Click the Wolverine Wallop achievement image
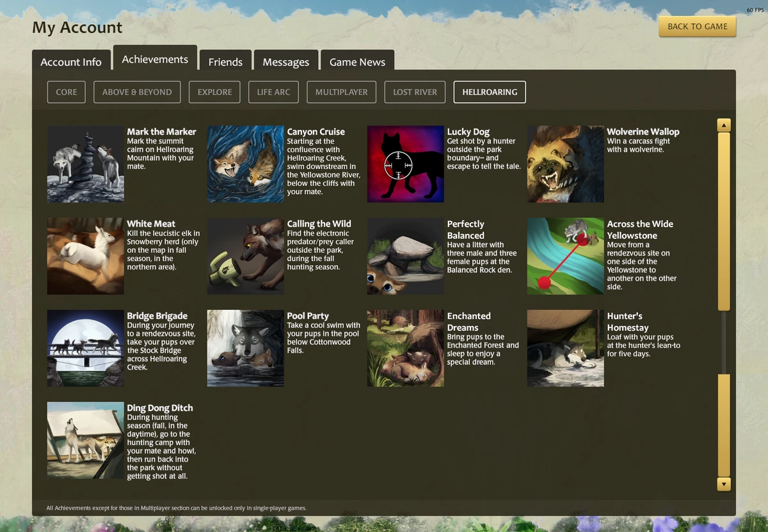The image size is (768, 532). (565, 164)
